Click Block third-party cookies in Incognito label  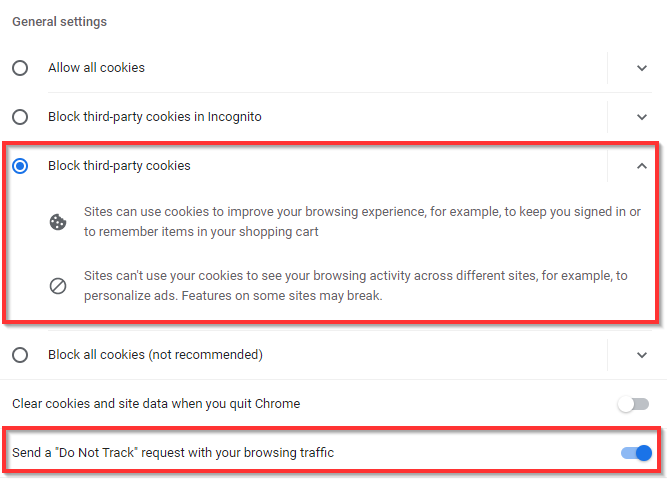point(155,117)
